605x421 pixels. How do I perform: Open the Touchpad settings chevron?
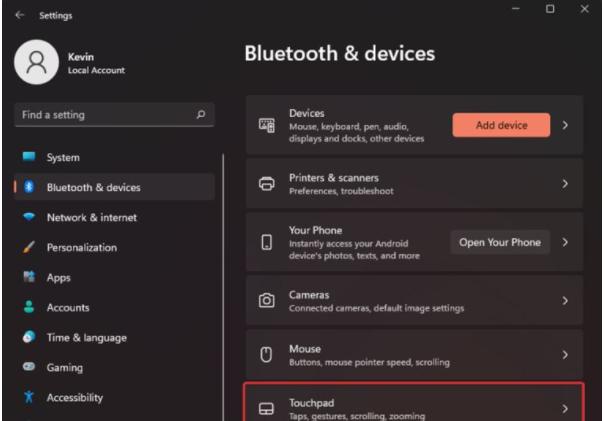coord(565,409)
